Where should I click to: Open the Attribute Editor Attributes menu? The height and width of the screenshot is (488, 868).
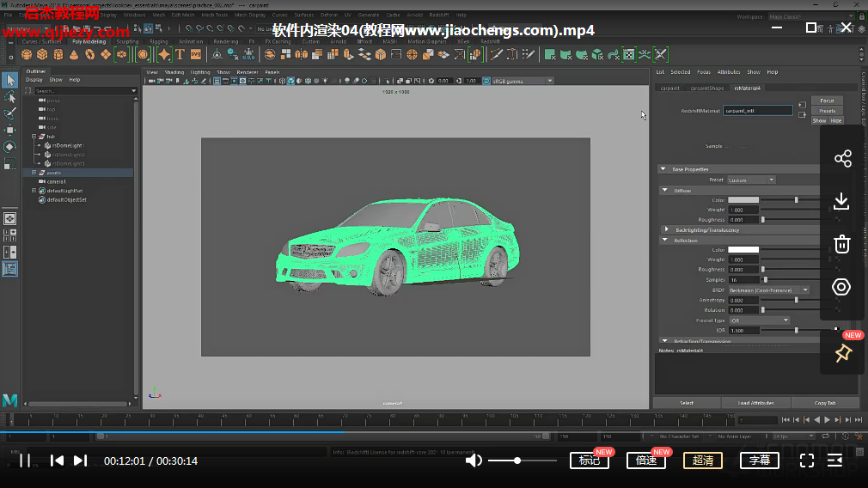tap(729, 72)
